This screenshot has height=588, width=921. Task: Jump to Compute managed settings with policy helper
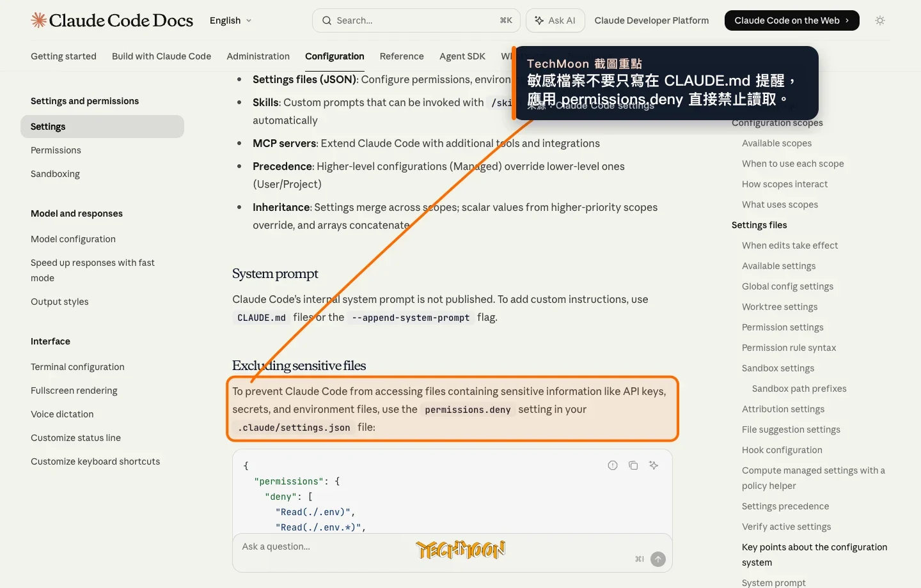813,478
